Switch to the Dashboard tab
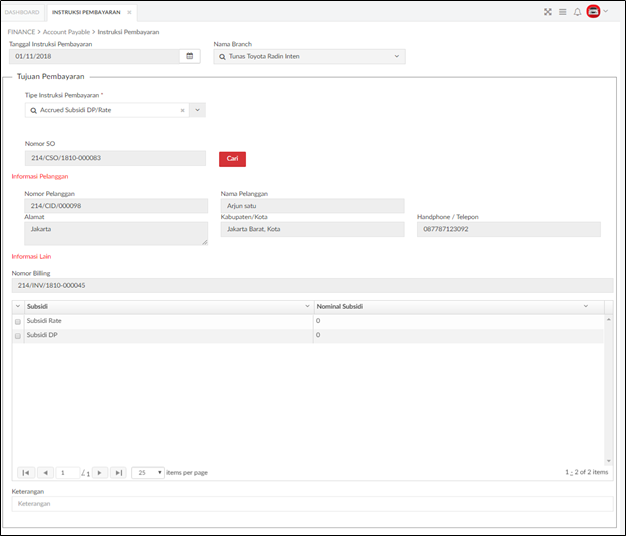 (x=22, y=12)
